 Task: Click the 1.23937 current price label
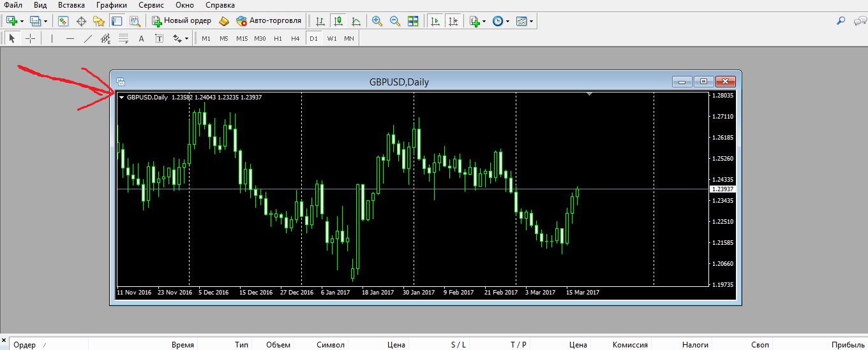coord(722,189)
